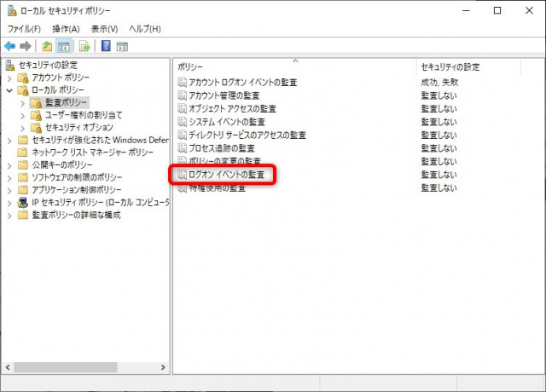Click the Show/Hide action pane icon
Viewport: 546px width, 392px height.
(x=122, y=46)
